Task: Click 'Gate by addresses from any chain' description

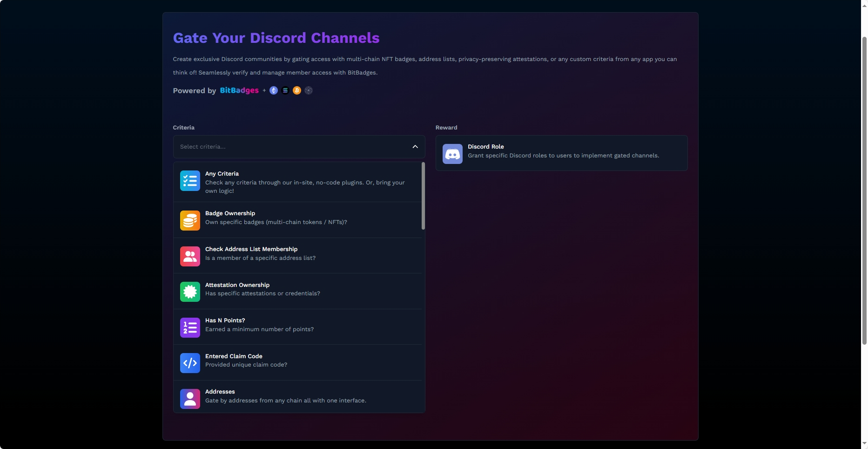Action: pos(286,401)
